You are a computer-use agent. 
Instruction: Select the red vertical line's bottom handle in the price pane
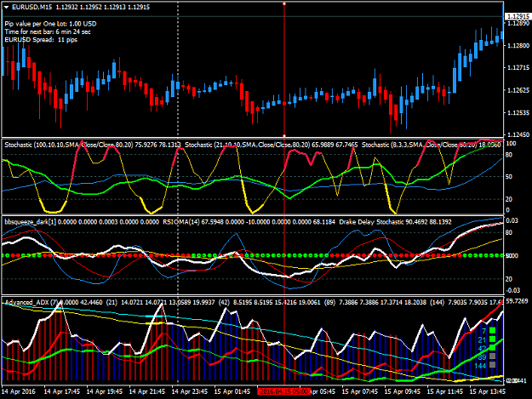[x=284, y=135]
